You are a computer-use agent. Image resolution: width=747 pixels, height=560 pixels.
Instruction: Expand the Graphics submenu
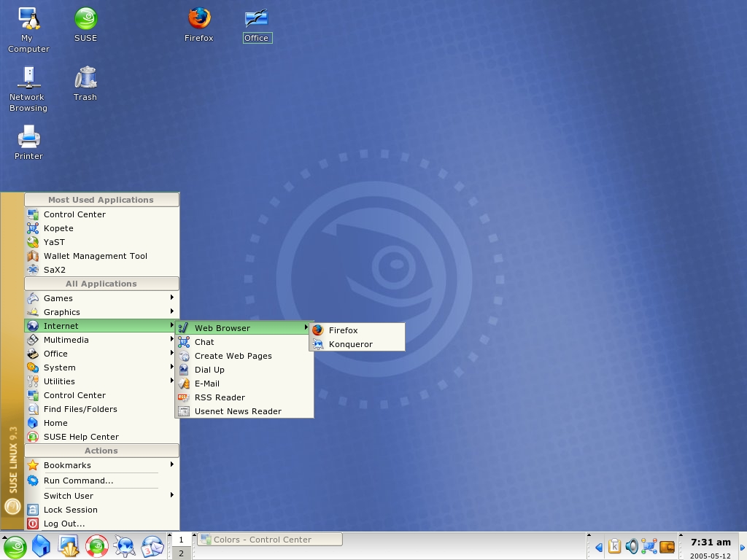pos(101,312)
